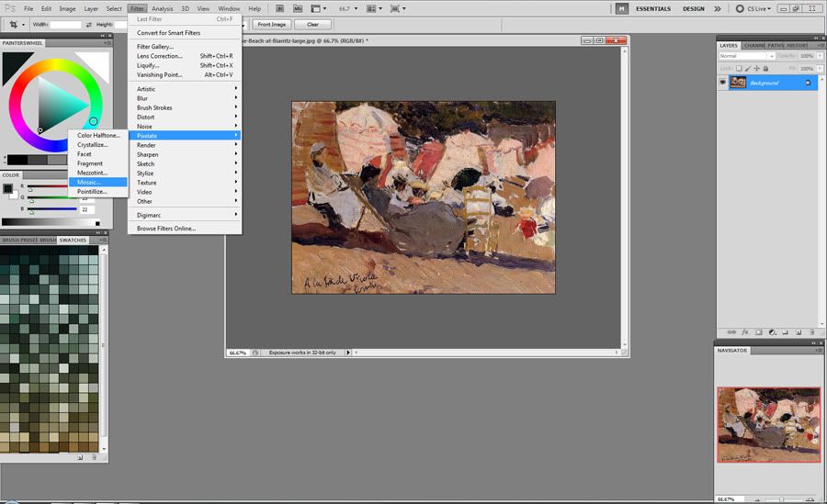Screen dimensions: 827x504
Task: Switch to the Swatches tab
Action: point(73,240)
